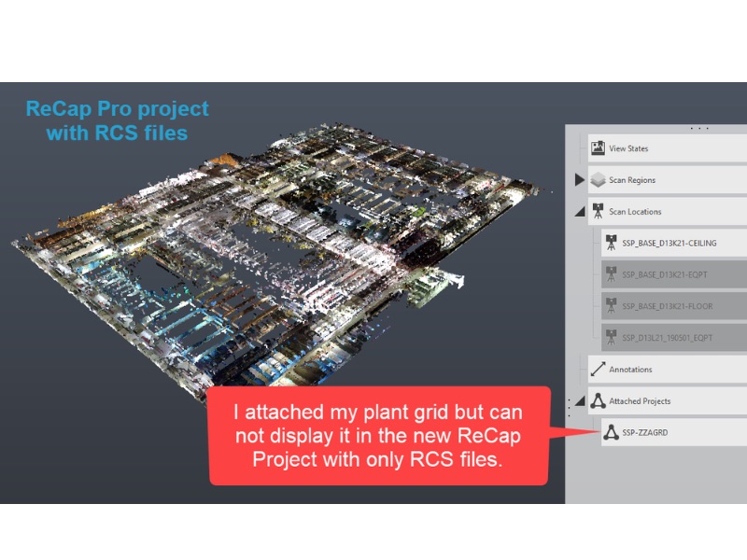
Task: Select the Attached Projects label
Action: [640, 401]
